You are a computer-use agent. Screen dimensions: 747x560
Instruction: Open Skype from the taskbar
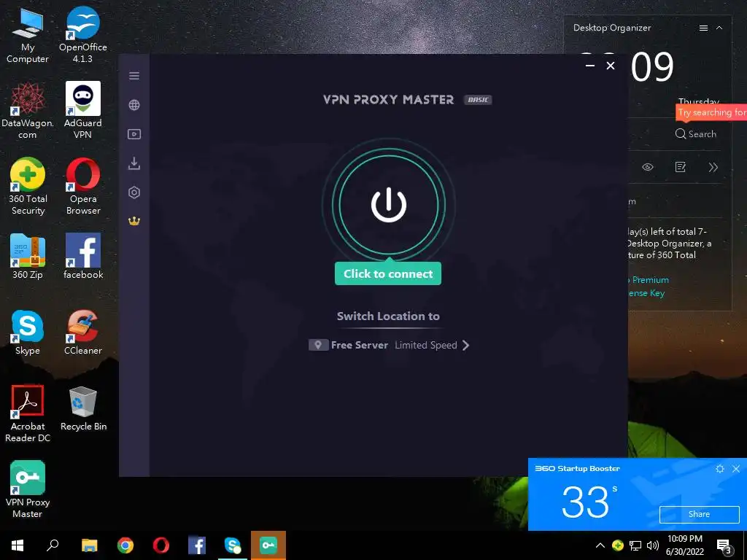[233, 545]
